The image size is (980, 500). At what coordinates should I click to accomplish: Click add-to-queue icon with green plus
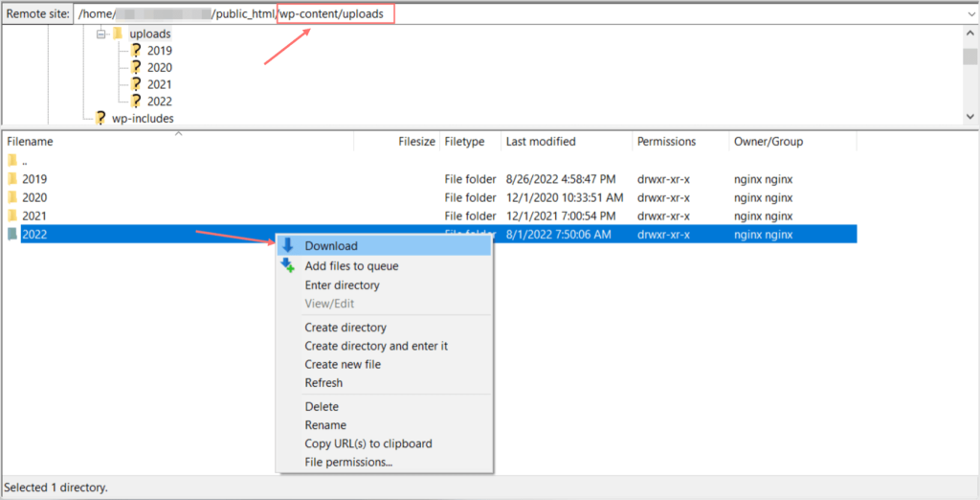coord(287,265)
